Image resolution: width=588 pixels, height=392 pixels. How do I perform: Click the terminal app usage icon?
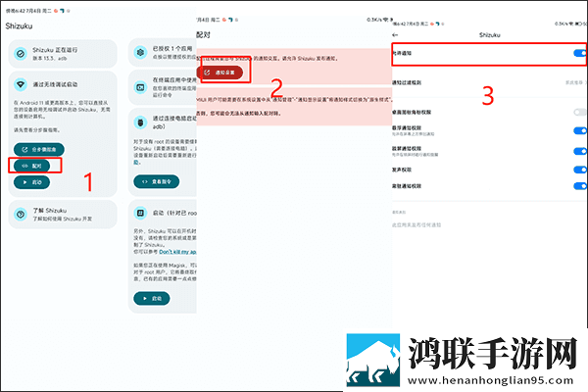point(140,87)
